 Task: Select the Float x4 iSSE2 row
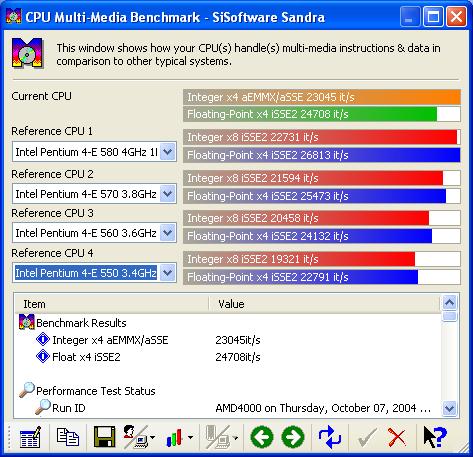227,357
